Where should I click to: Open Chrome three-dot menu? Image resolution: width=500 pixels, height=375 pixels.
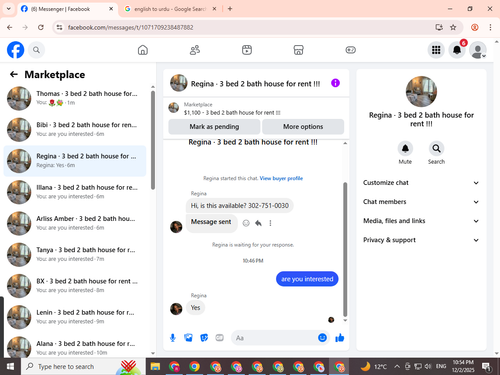click(x=490, y=27)
